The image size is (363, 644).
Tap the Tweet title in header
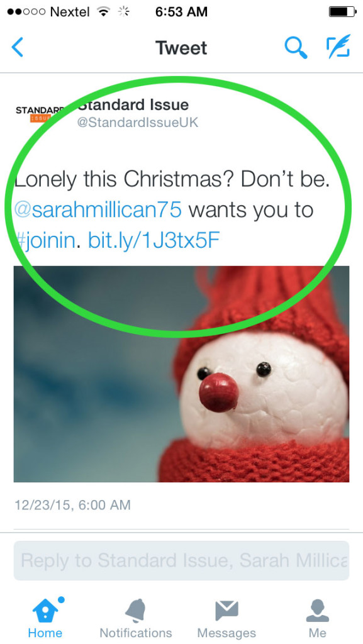181,48
